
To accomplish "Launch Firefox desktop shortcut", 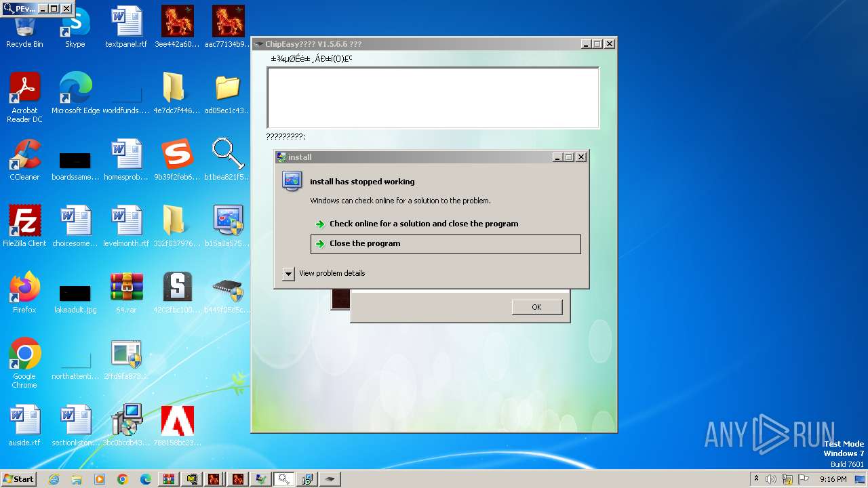I will pyautogui.click(x=24, y=293).
